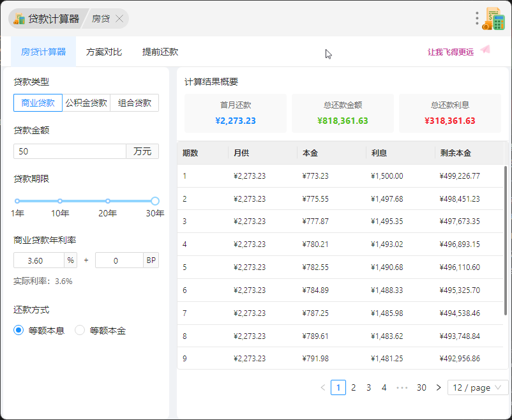The height and width of the screenshot is (420, 512).
Task: Go to next page arrow in pagination
Action: coord(439,387)
